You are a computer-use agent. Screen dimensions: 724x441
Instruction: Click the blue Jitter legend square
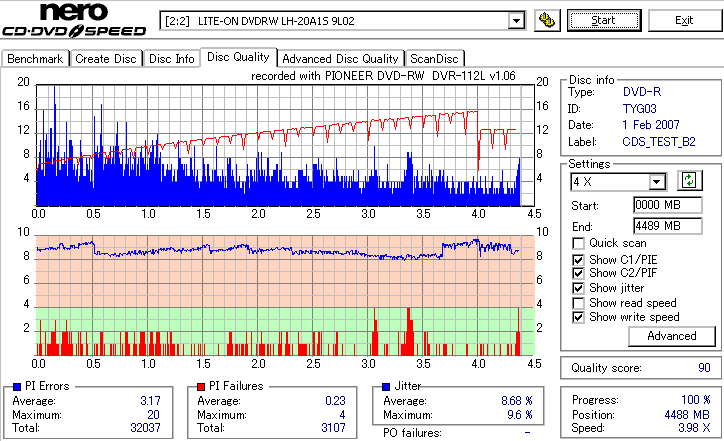click(386, 387)
